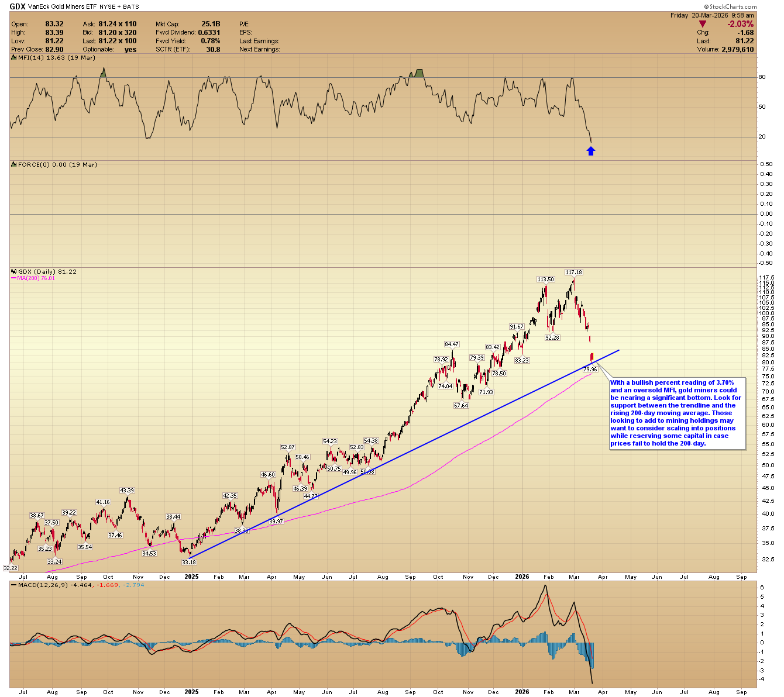
Task: Click the '117.18' peak price label
Action: click(x=573, y=272)
